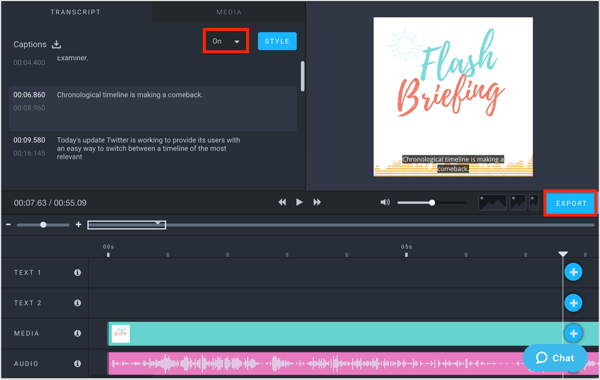Add item to MEDIA track
This screenshot has width=600, height=380.
pos(573,333)
